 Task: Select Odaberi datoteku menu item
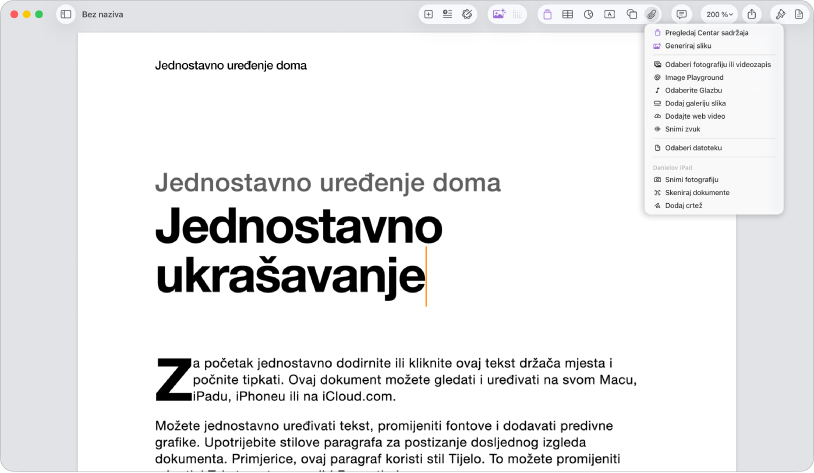[x=714, y=148]
